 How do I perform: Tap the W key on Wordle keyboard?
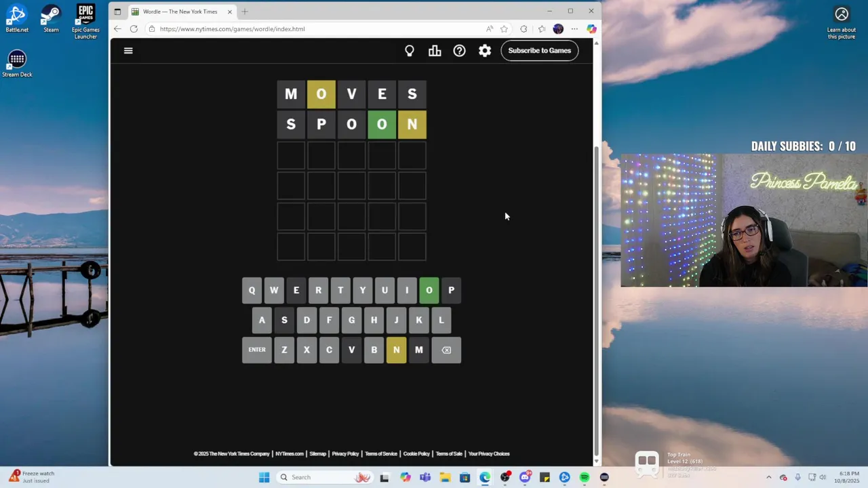(x=274, y=290)
